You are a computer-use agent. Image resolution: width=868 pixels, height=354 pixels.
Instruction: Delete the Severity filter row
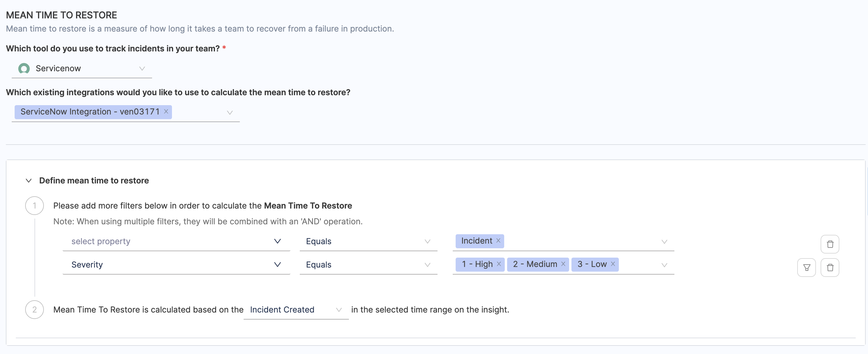(830, 268)
